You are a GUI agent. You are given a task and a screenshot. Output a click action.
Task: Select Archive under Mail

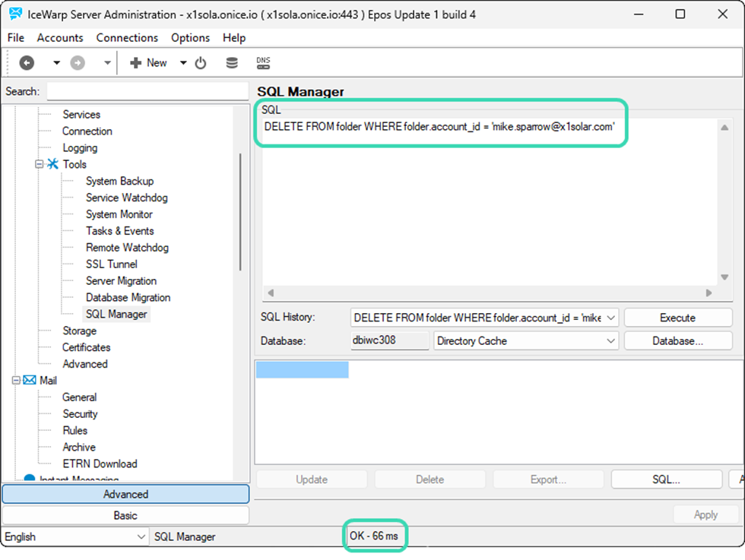pos(79,447)
